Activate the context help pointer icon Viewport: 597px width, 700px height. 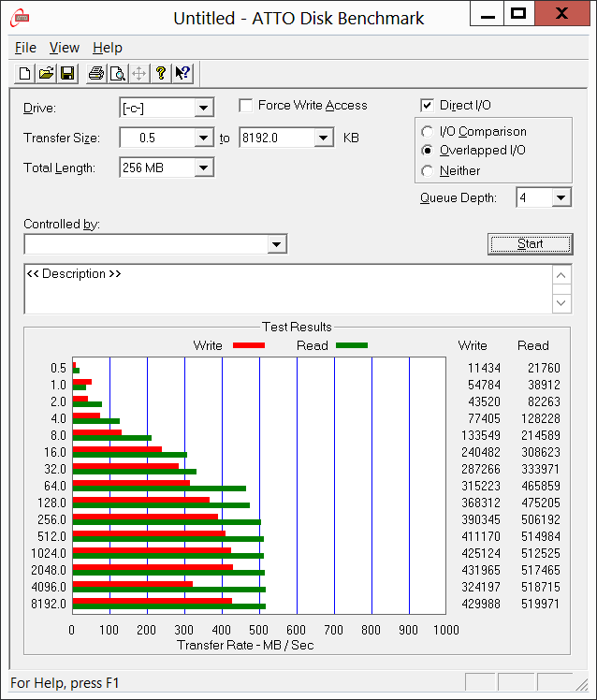tap(182, 73)
